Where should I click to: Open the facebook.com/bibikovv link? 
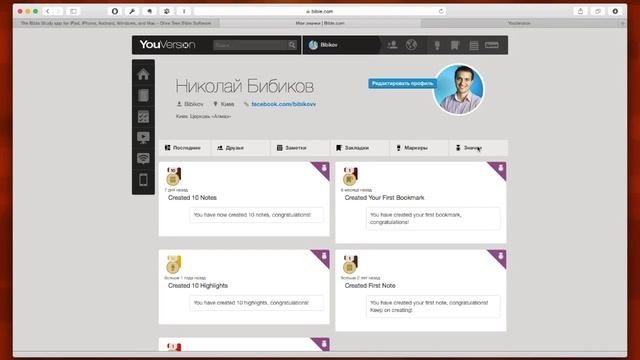(x=284, y=104)
